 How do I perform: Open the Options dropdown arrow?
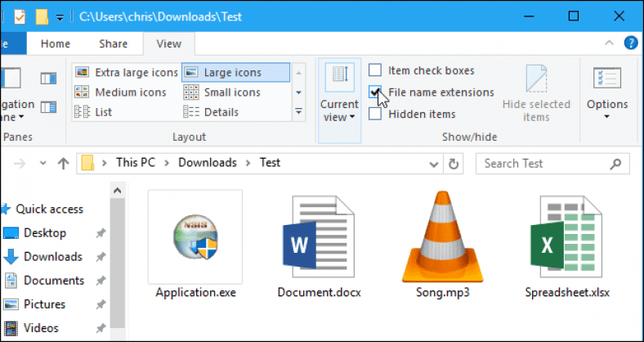[607, 117]
